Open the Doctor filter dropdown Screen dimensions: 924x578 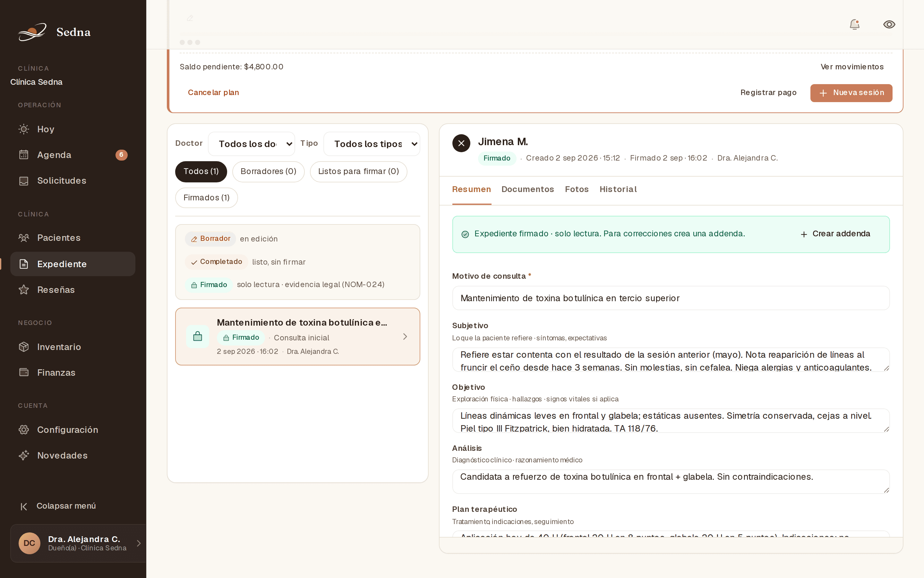[251, 144]
